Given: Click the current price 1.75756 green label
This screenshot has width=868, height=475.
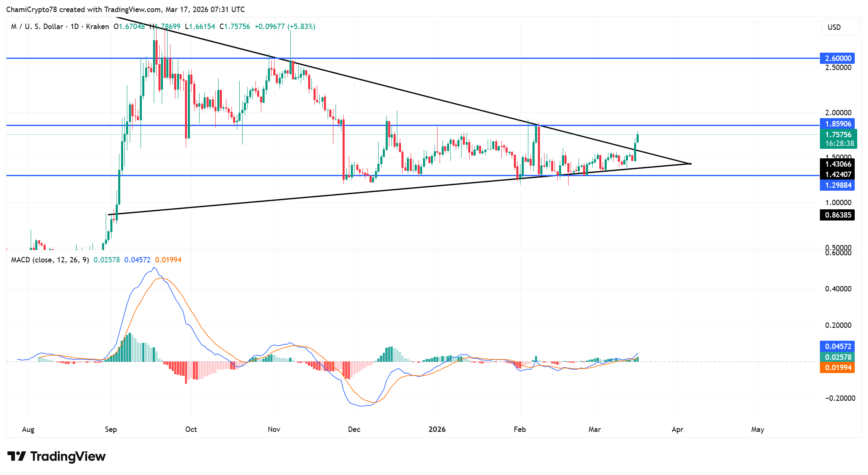Looking at the screenshot, I should 838,135.
